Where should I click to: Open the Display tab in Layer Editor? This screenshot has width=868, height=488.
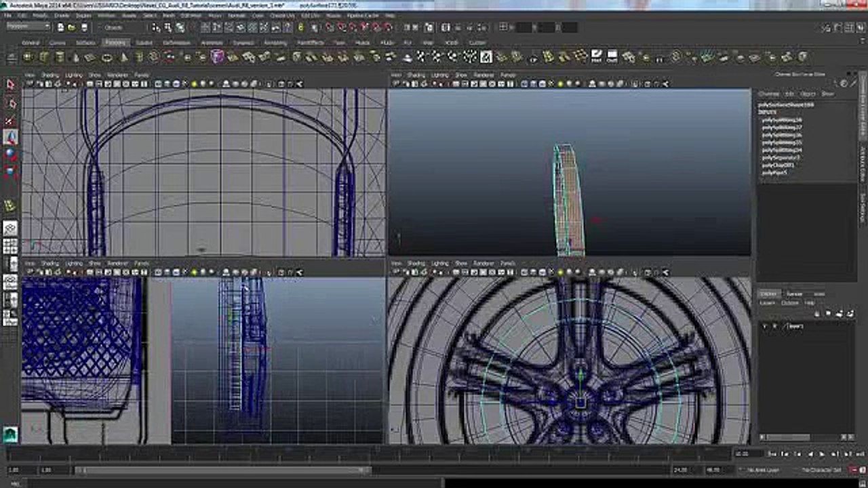click(x=768, y=293)
